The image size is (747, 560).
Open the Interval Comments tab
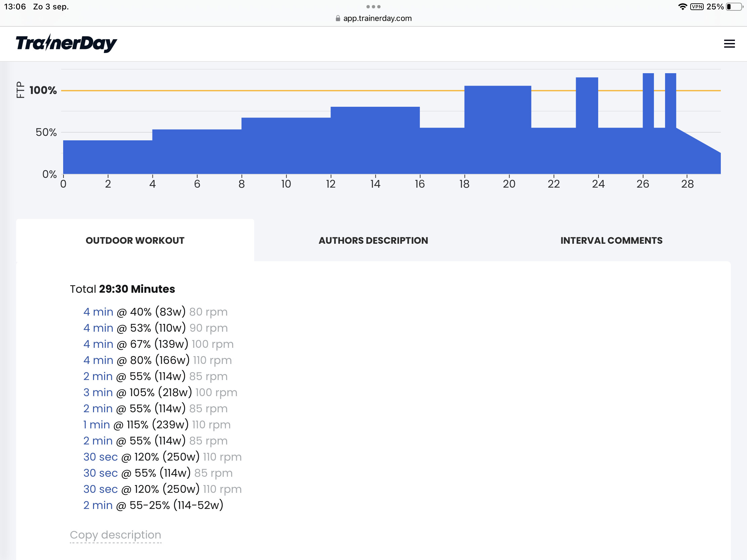pyautogui.click(x=611, y=240)
